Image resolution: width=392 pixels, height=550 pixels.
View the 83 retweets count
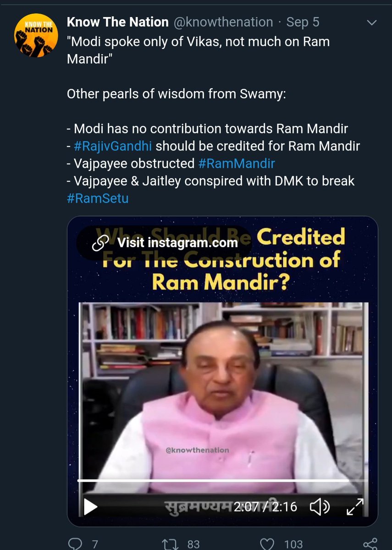[193, 544]
